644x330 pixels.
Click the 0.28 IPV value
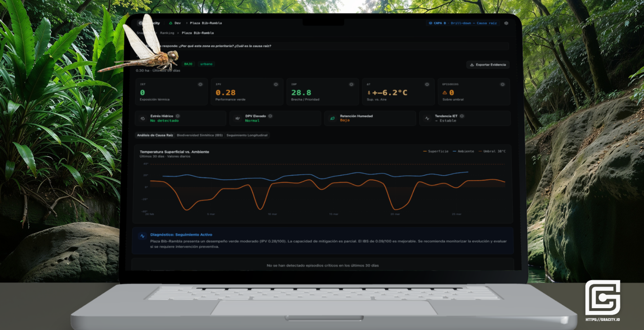pyautogui.click(x=225, y=93)
